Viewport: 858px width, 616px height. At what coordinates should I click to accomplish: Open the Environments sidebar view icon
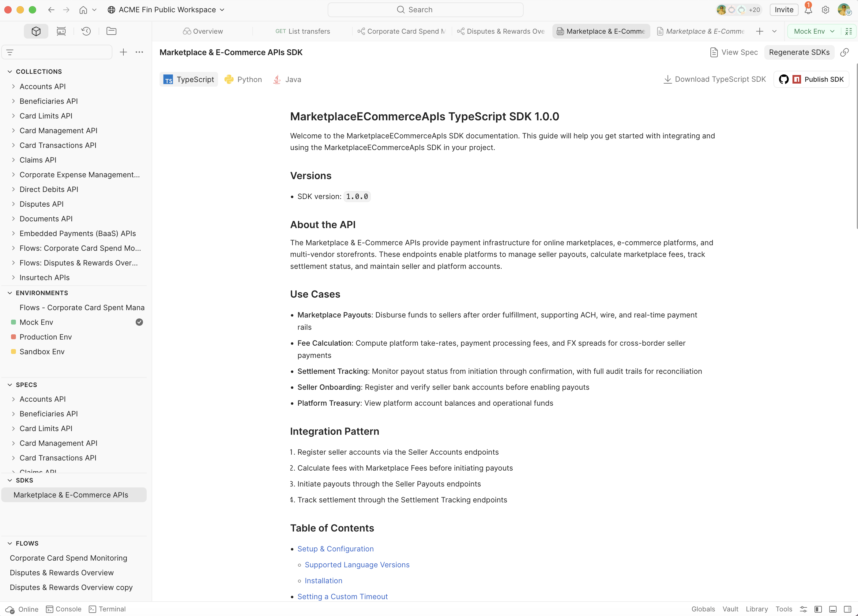pyautogui.click(x=61, y=32)
